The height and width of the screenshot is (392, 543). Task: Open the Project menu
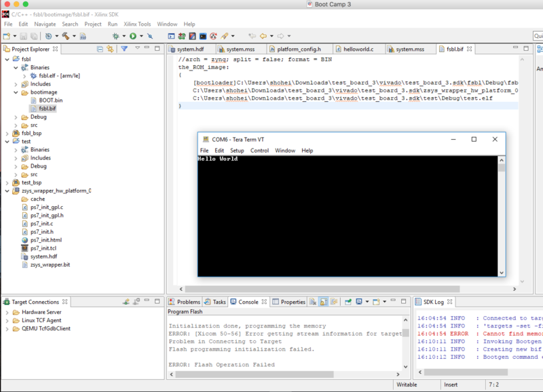93,24
